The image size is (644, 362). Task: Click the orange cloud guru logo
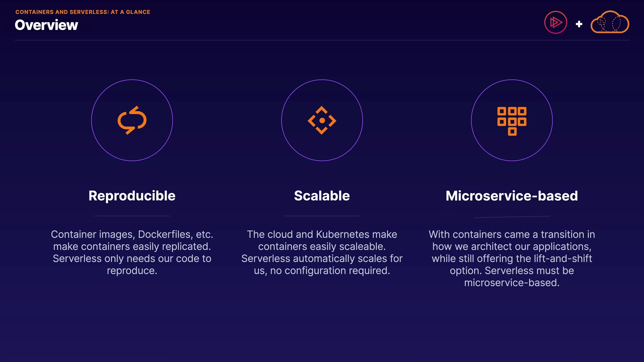[x=609, y=22]
